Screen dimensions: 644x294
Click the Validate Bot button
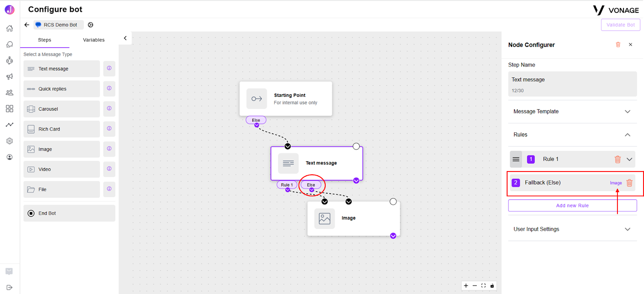(621, 25)
